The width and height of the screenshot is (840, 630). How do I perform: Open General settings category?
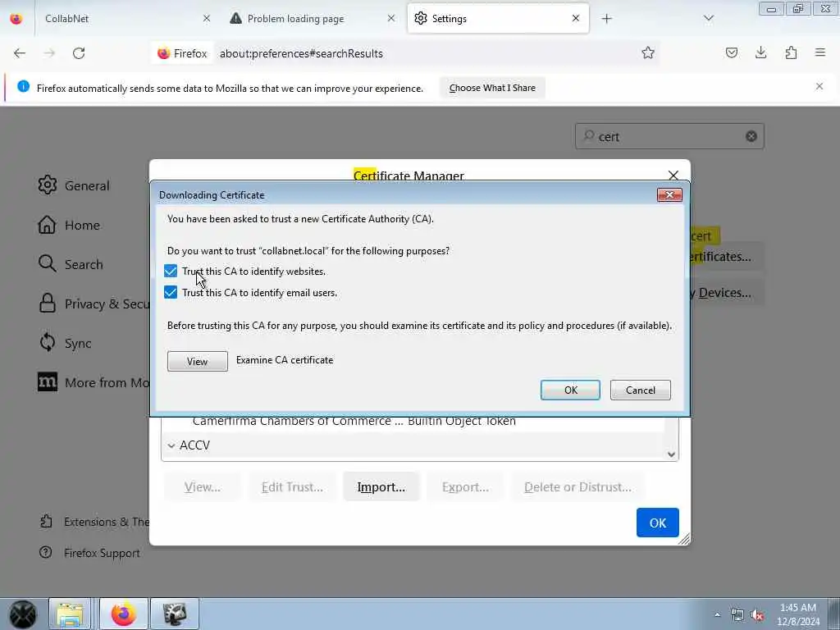(x=74, y=185)
